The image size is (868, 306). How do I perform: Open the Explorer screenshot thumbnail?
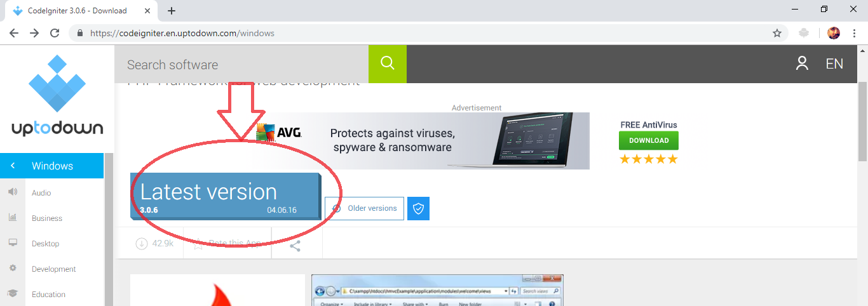[x=437, y=290]
